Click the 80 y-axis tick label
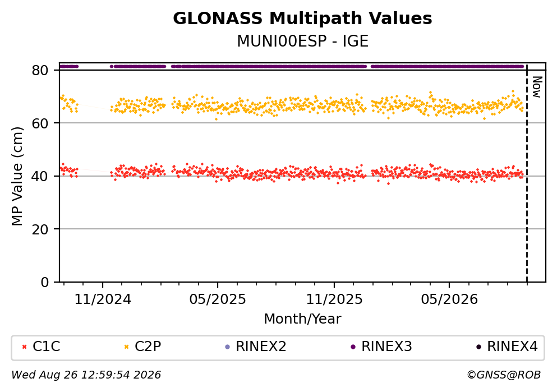 [40, 70]
